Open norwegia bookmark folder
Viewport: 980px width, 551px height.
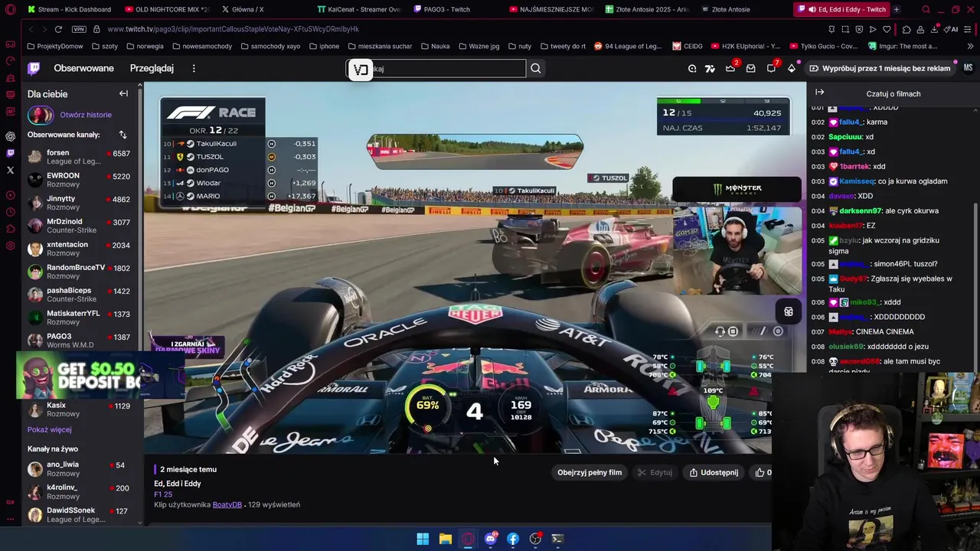click(x=145, y=46)
